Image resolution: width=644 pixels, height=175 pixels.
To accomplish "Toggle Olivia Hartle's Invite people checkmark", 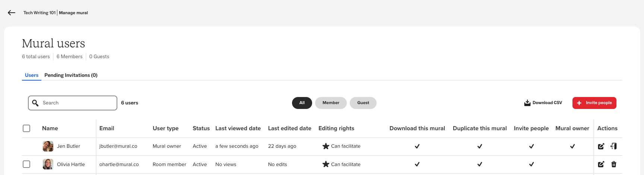I will tap(531, 164).
